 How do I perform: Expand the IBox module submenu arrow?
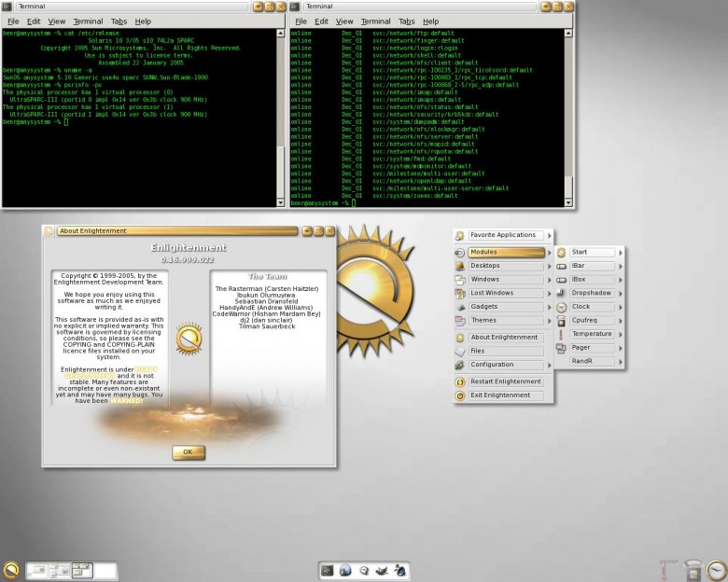[621, 280]
